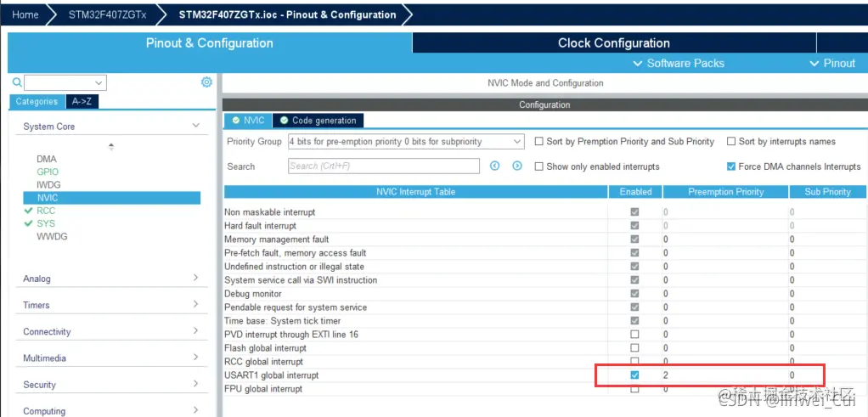Select FPU global interrupt row label

(263, 389)
